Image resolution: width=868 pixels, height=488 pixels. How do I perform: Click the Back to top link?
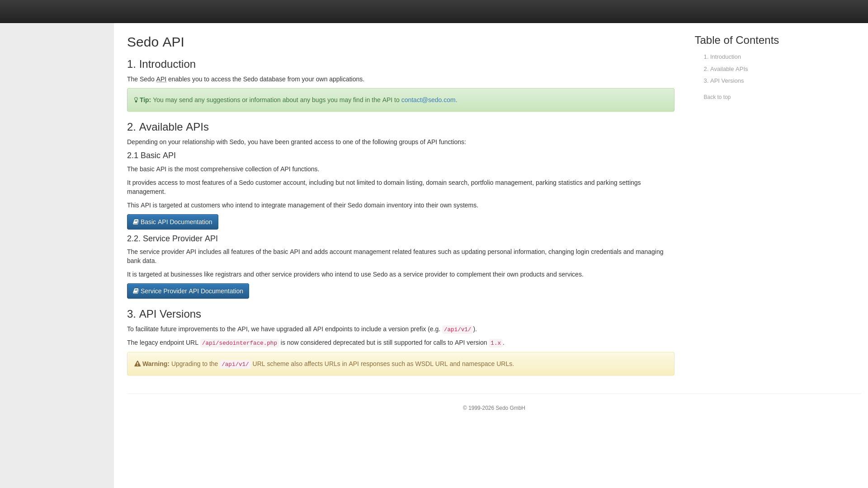click(717, 97)
